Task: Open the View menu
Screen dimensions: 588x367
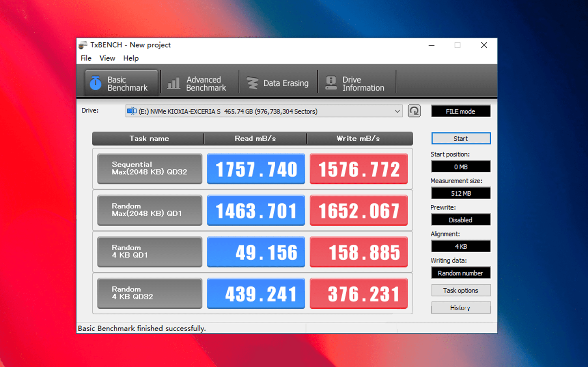Action: (x=107, y=58)
